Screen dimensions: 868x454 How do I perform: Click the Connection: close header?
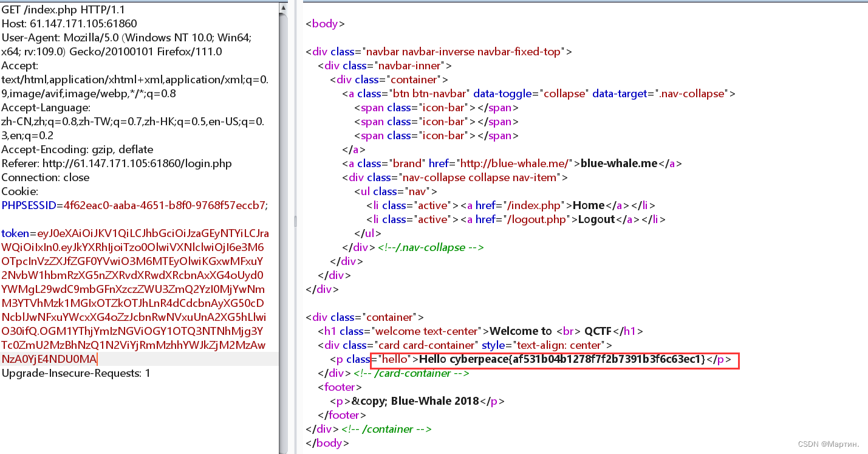46,177
